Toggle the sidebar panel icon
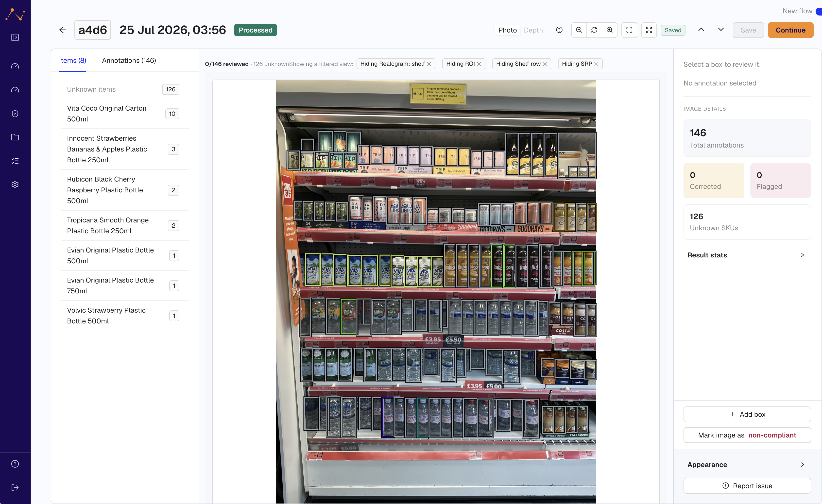822x504 pixels. click(x=15, y=37)
